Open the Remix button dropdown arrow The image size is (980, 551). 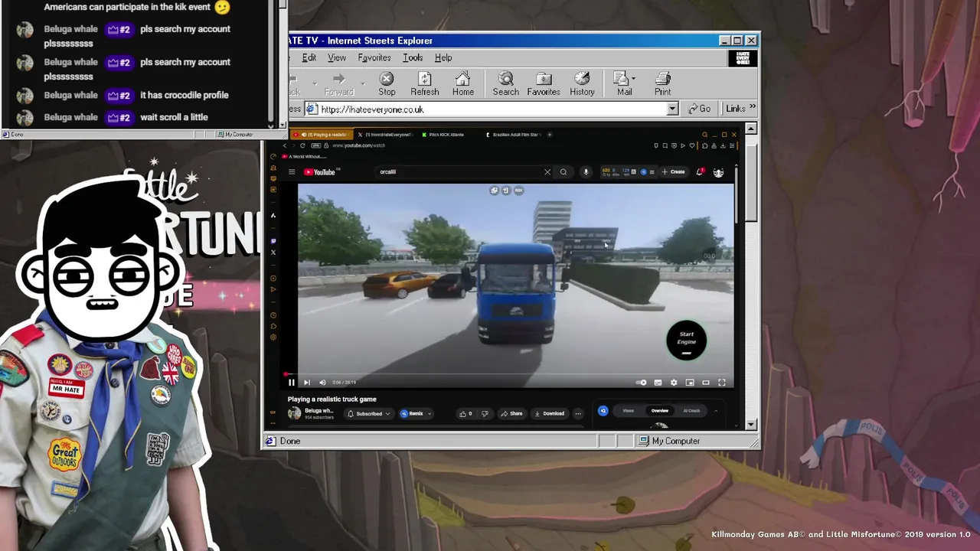pyautogui.click(x=429, y=413)
